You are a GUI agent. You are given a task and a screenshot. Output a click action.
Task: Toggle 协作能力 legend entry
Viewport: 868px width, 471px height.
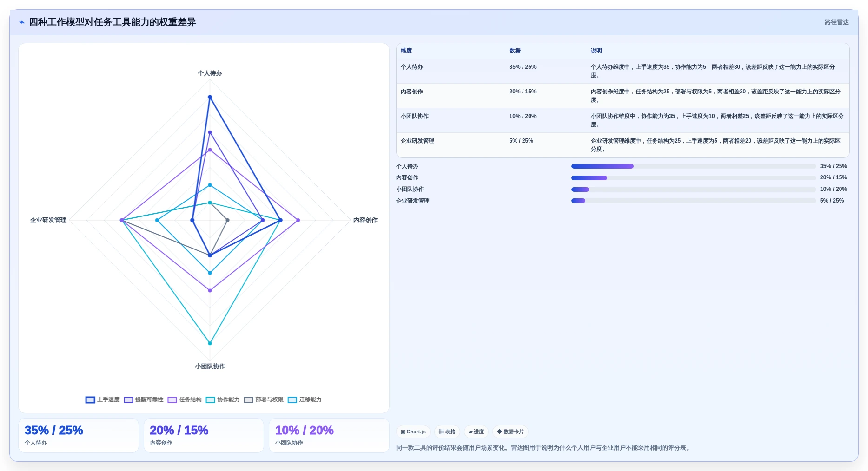click(223, 400)
